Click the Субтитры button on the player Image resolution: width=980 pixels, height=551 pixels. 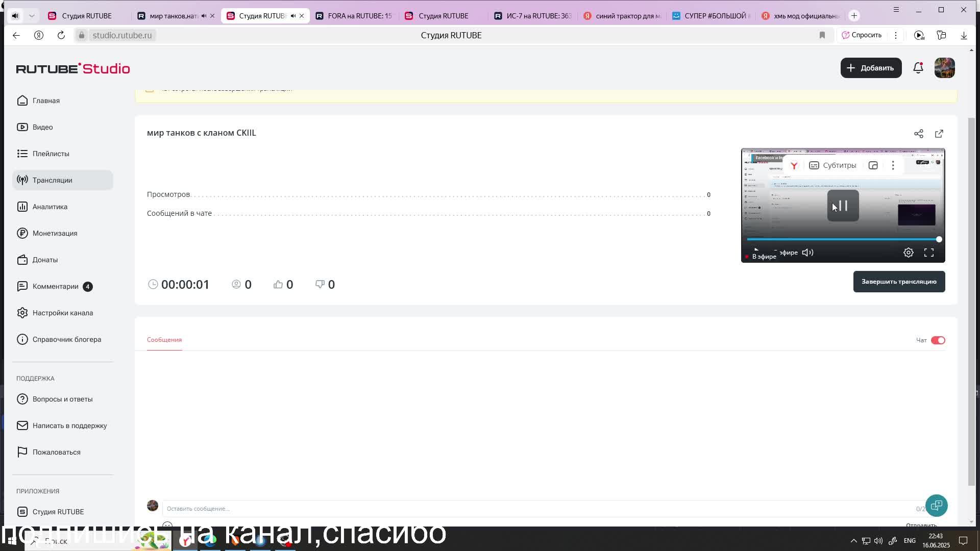[x=832, y=165]
